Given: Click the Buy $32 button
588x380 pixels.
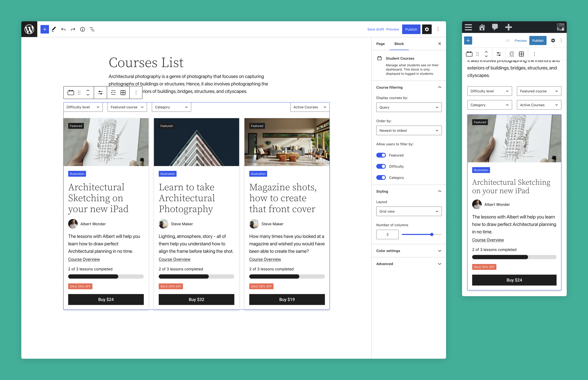Looking at the screenshot, I should pos(196,299).
